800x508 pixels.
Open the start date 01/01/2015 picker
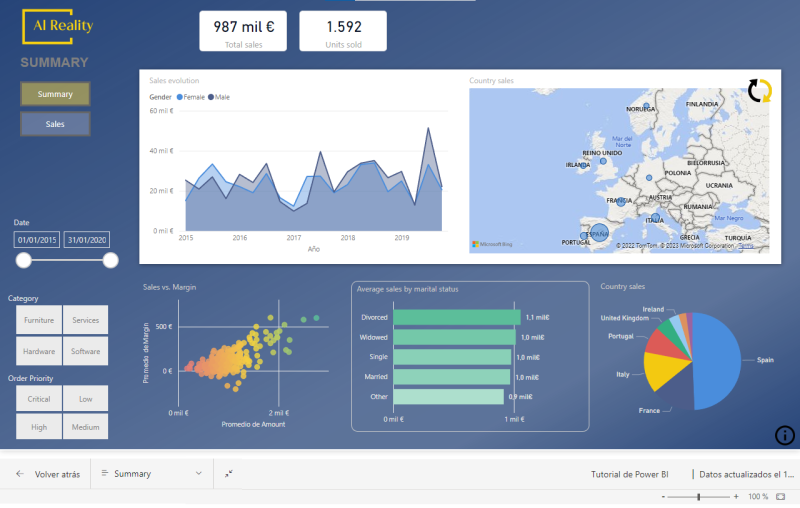[37, 239]
